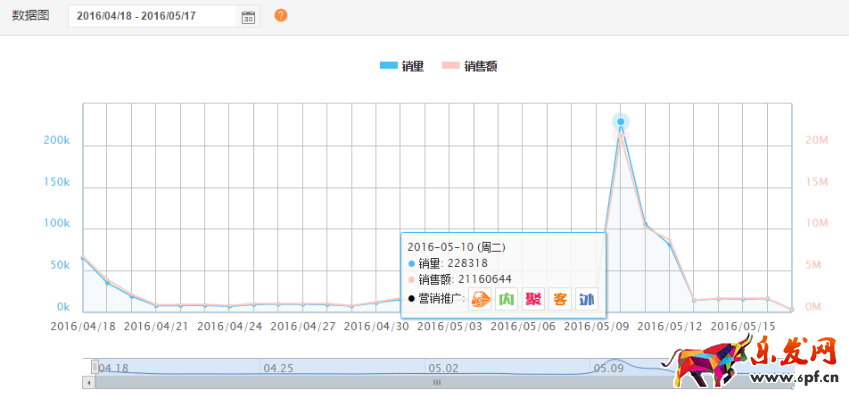Click the 05.02 marker in the range navigator
This screenshot has width=849, height=398.
point(443,368)
